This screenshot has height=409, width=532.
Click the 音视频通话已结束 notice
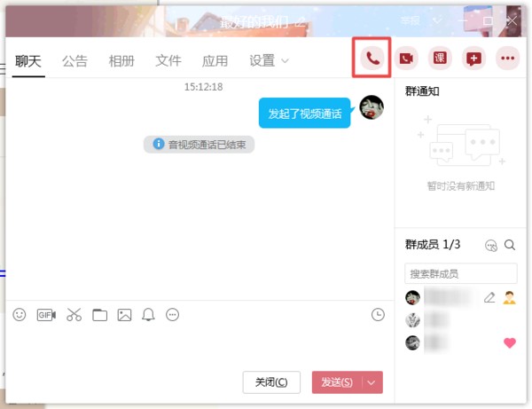tap(199, 145)
